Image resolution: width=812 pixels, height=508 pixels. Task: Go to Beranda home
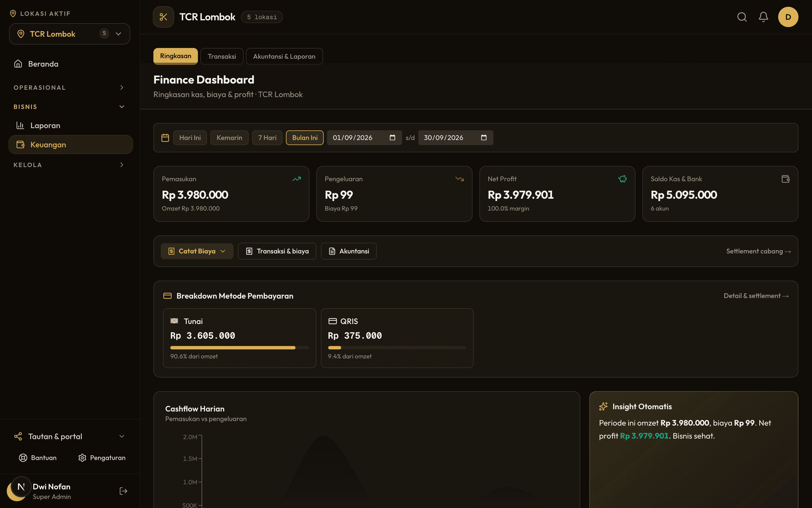[70, 64]
